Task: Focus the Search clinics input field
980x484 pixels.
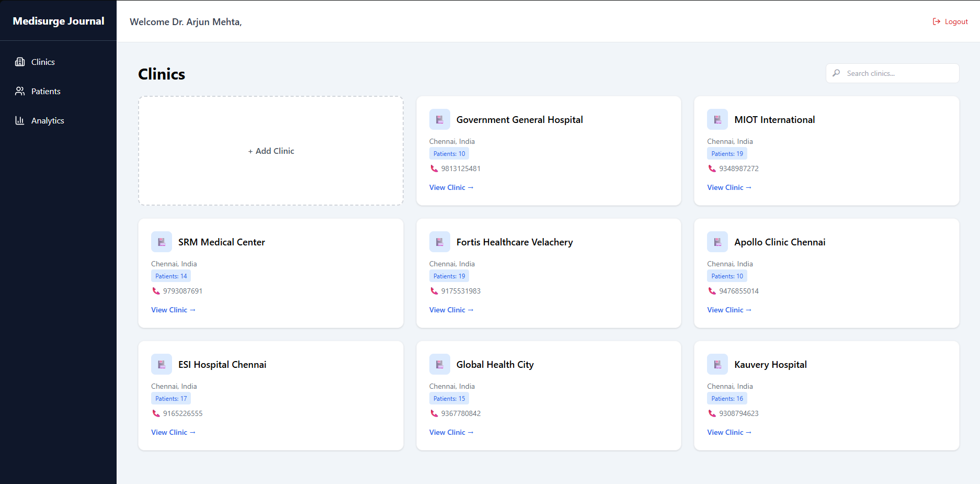Action: (x=893, y=73)
